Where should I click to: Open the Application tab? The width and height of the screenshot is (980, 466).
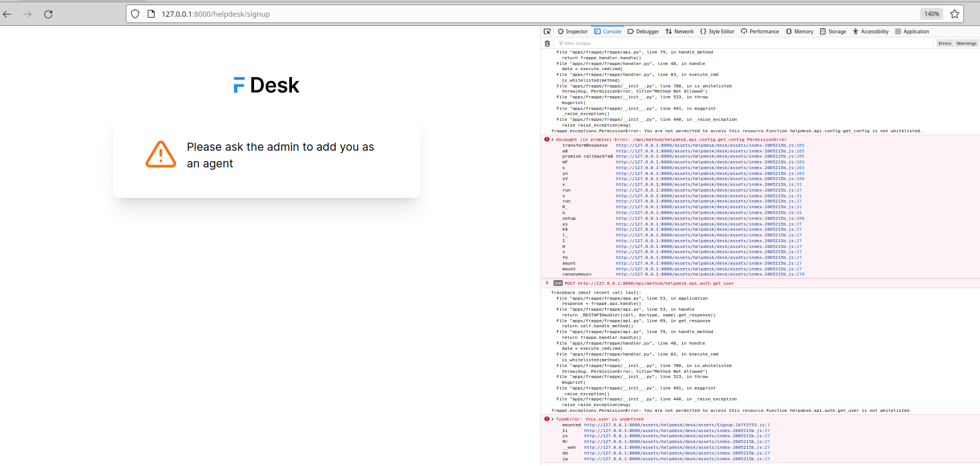coord(912,32)
